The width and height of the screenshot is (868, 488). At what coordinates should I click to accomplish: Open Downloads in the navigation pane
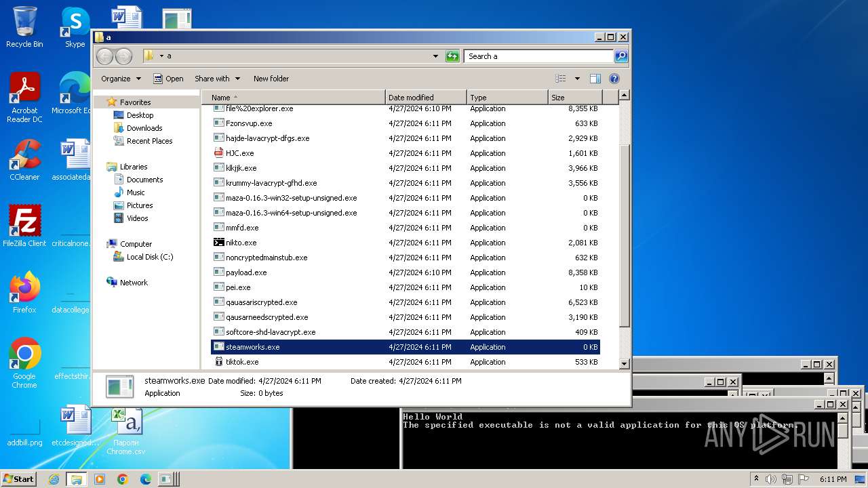click(144, 128)
